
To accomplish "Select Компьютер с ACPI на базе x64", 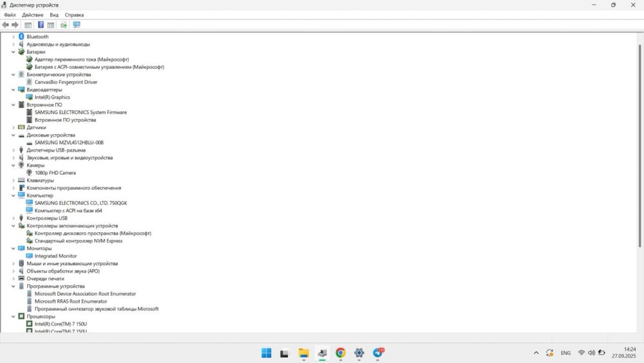I will [x=68, y=210].
